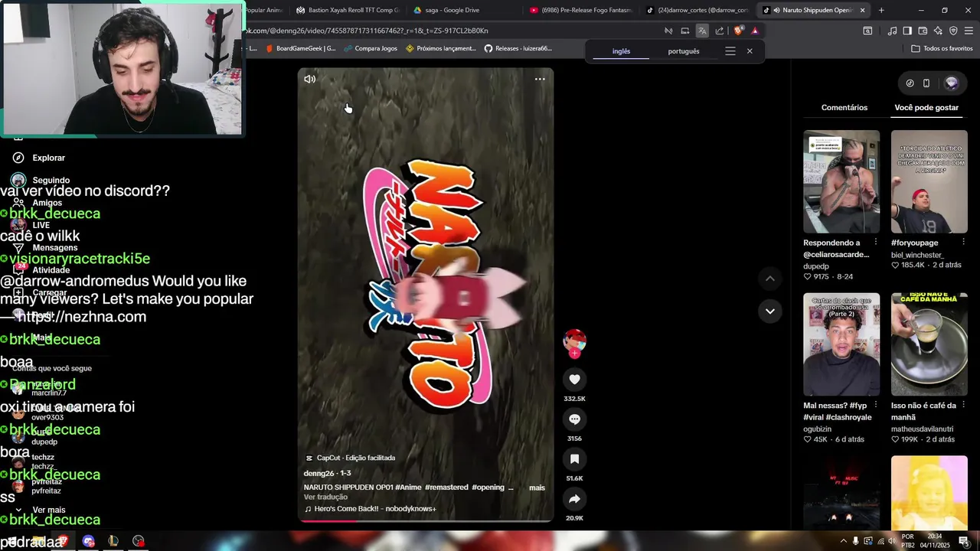Click mais to expand video description

pyautogui.click(x=537, y=487)
